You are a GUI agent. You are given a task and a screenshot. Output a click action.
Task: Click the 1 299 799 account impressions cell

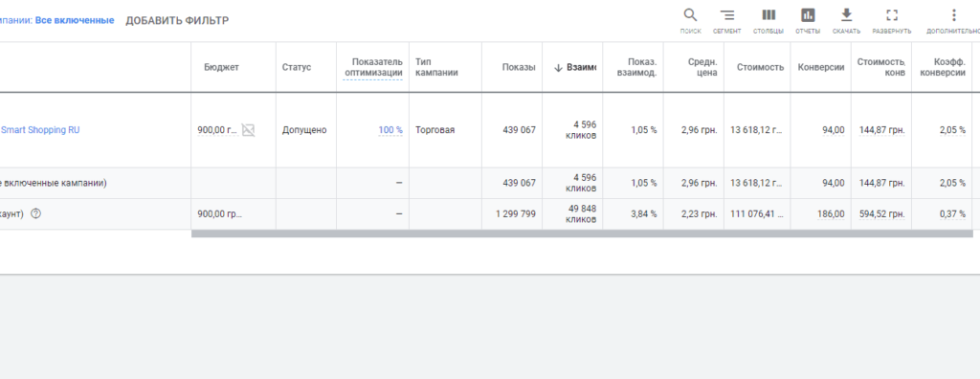click(x=516, y=213)
